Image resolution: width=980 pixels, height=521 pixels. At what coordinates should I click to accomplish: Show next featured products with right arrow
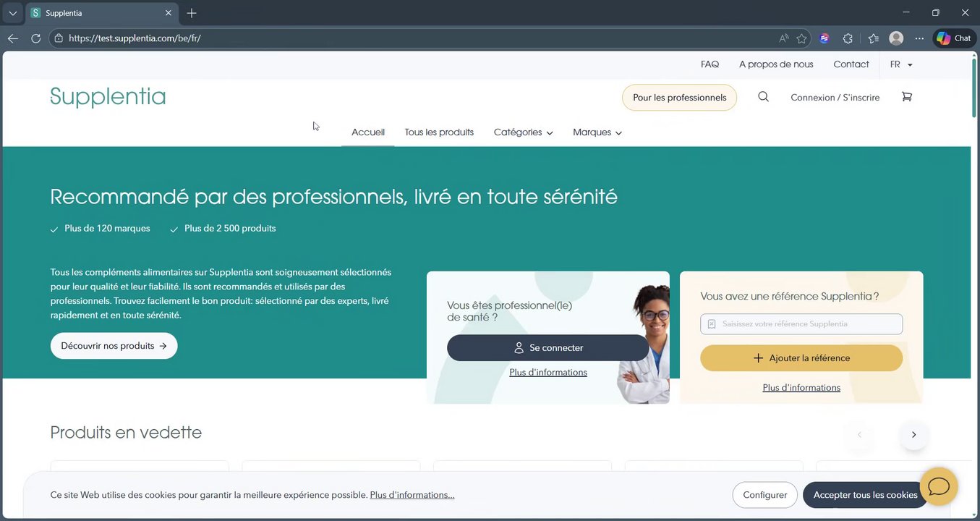913,435
